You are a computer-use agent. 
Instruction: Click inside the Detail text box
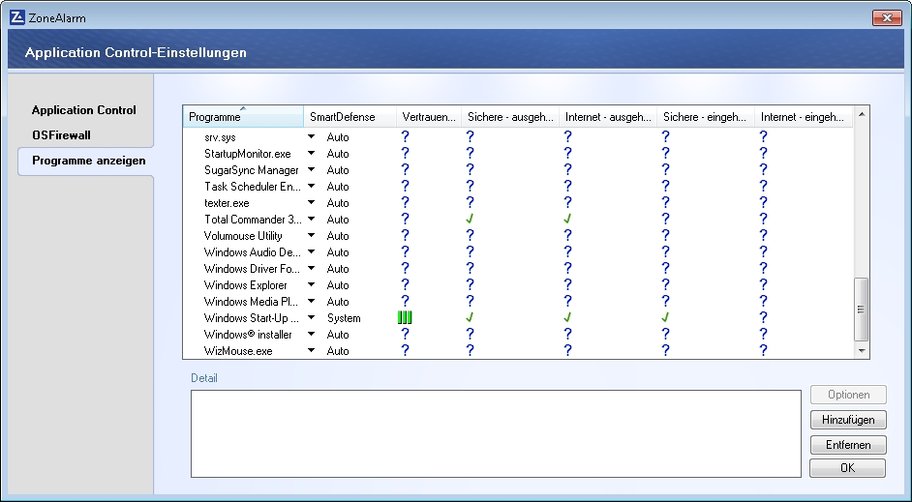pyautogui.click(x=496, y=434)
